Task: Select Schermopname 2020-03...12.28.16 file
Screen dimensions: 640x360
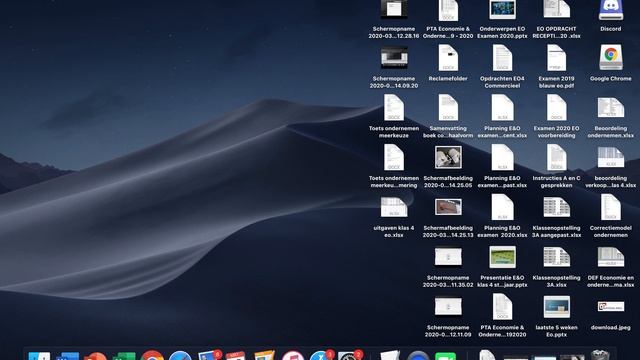Action: pyautogui.click(x=394, y=10)
